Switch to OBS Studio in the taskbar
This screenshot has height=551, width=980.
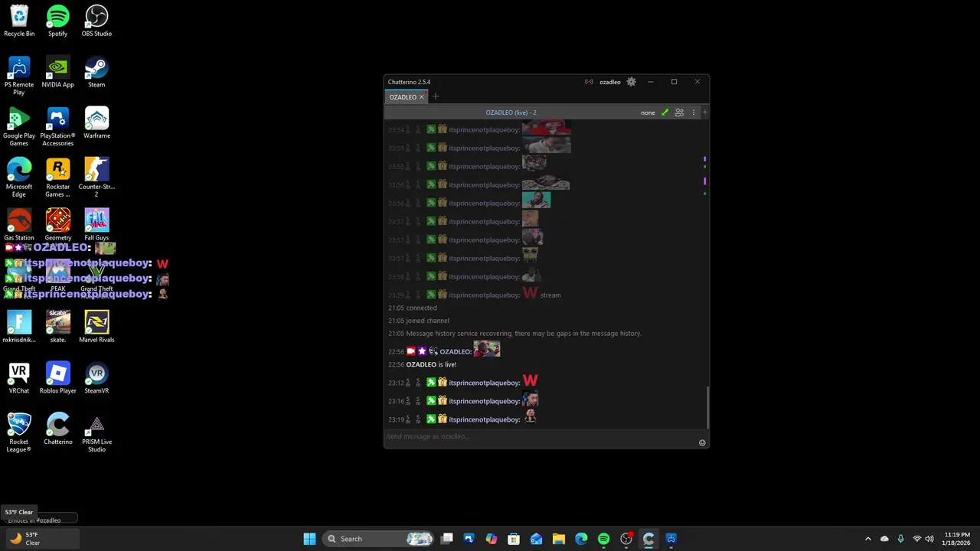click(x=626, y=539)
